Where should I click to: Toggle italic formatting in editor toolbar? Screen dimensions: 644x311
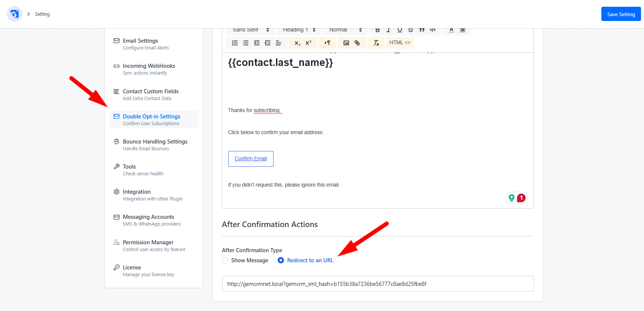click(388, 30)
